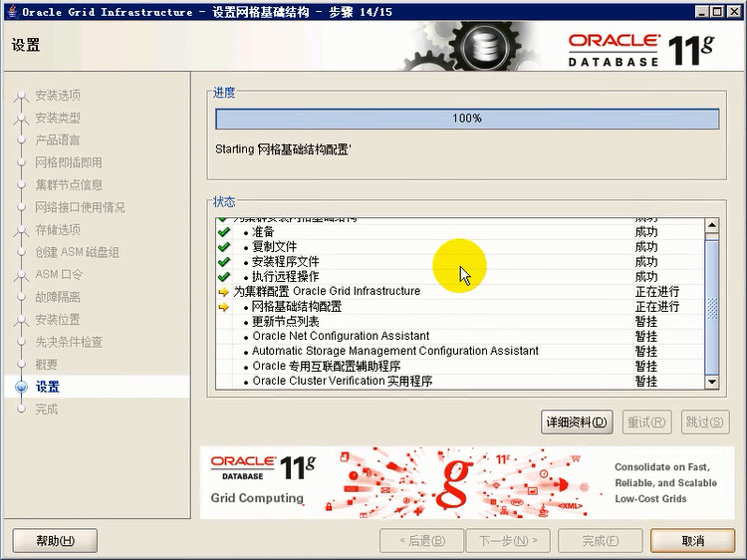Click green checkmark beside 安装程序文件 row
Image resolution: width=747 pixels, height=560 pixels.
(x=223, y=262)
